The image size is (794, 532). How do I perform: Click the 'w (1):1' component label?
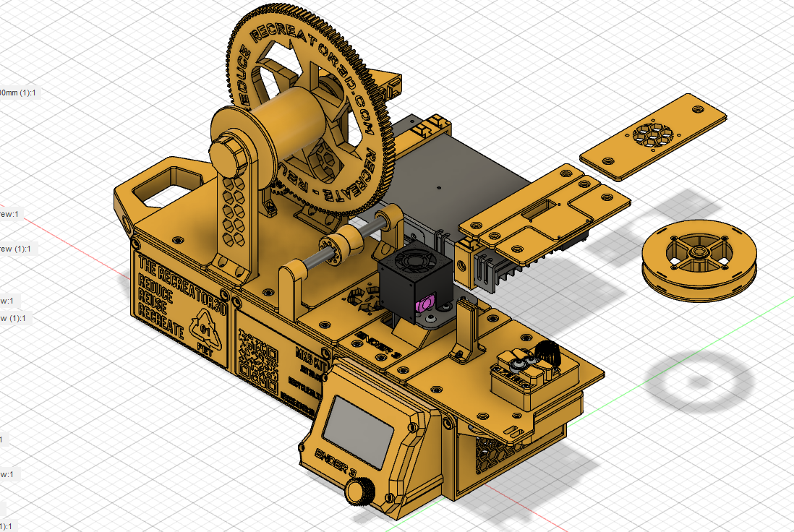click(x=13, y=318)
